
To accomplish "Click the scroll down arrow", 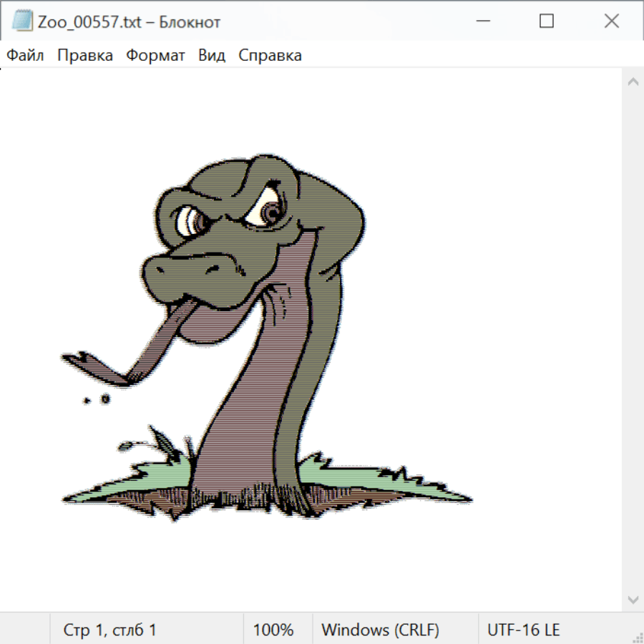I will click(633, 599).
